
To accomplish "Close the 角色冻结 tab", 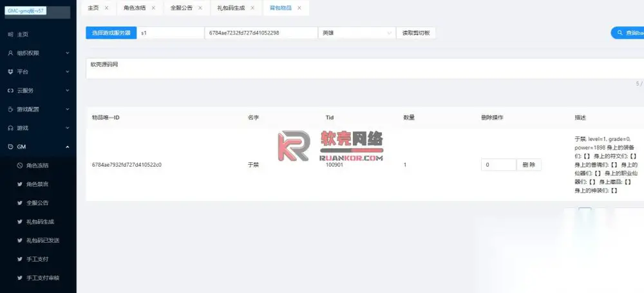I will coord(153,8).
